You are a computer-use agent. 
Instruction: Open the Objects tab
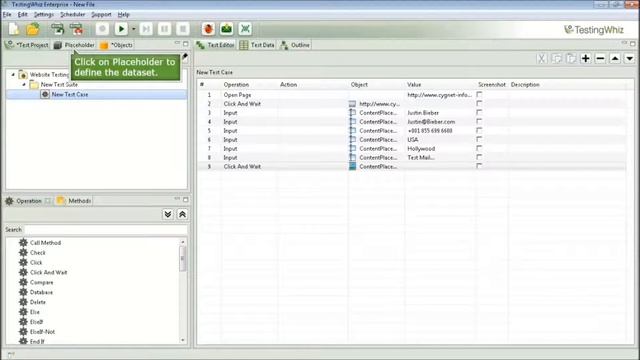(x=116, y=45)
